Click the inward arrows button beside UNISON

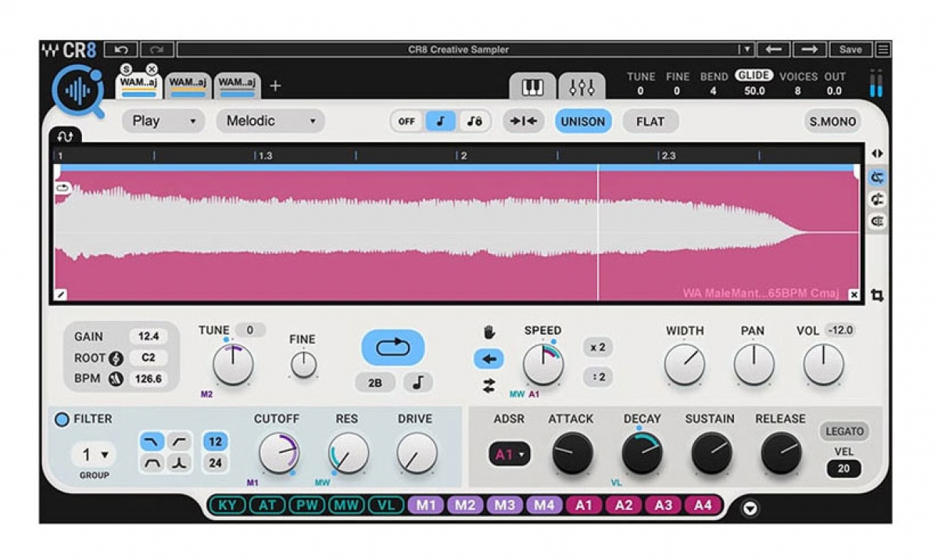click(x=523, y=121)
